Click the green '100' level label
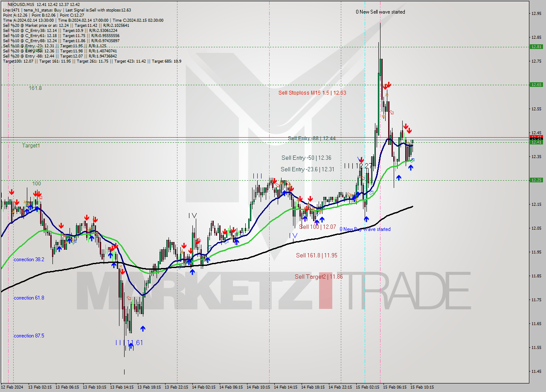This screenshot has width=546, height=392. pos(37,183)
